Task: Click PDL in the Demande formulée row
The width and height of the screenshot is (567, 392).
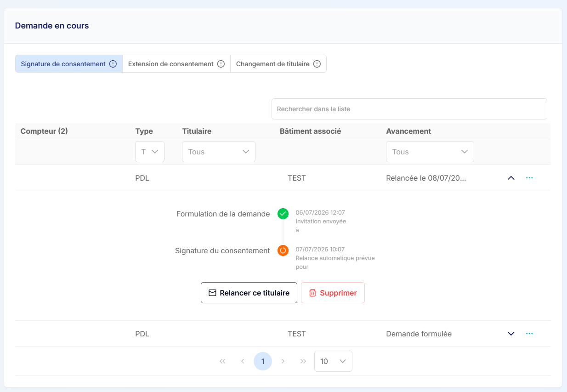Action: tap(142, 334)
